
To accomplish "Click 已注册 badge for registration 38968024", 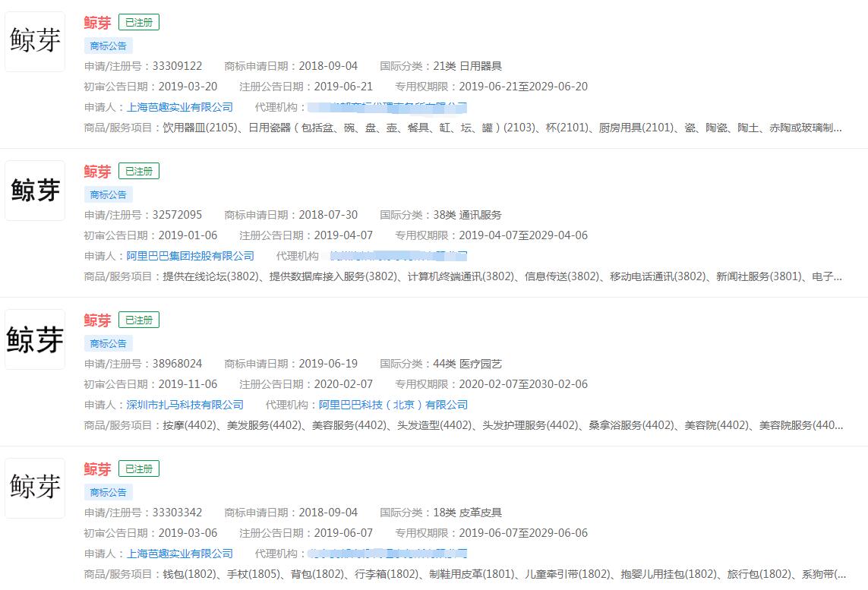I will (139, 320).
